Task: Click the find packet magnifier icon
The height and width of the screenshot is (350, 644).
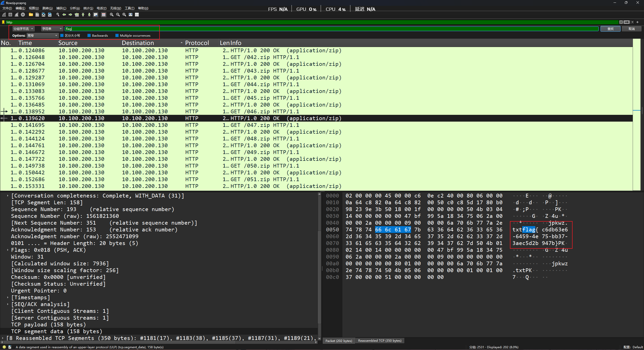Action: click(58, 15)
